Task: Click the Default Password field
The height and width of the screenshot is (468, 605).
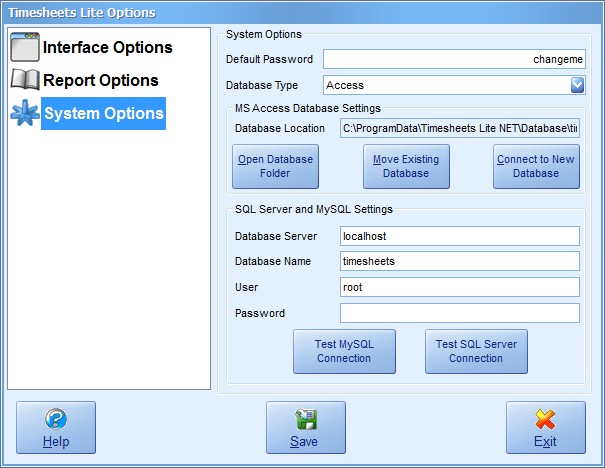Action: click(454, 59)
